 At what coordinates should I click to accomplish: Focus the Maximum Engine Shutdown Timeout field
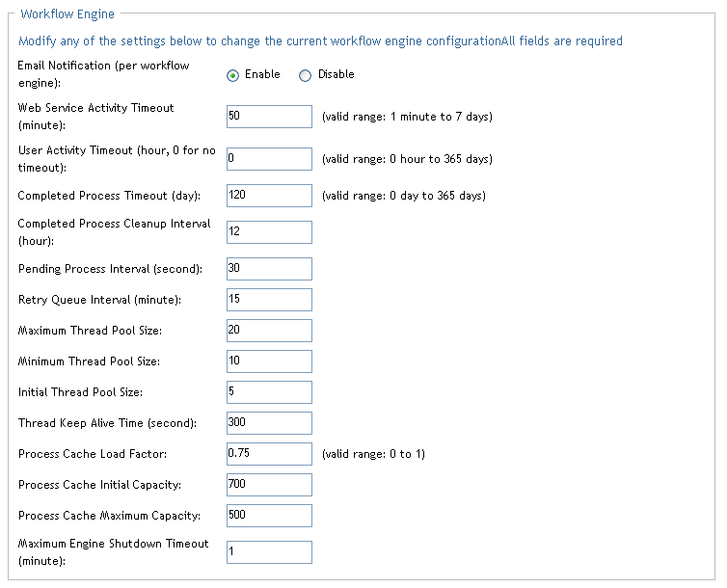point(269,552)
